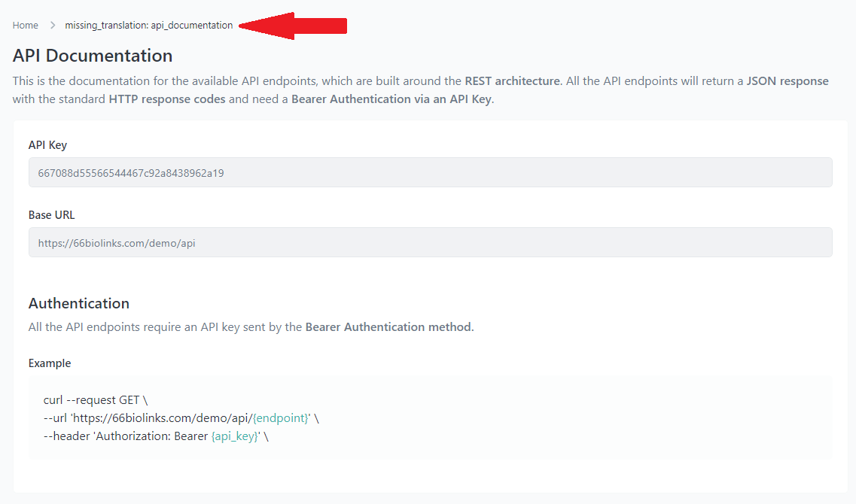
Task: Click the Authentication section heading
Action: click(x=79, y=303)
